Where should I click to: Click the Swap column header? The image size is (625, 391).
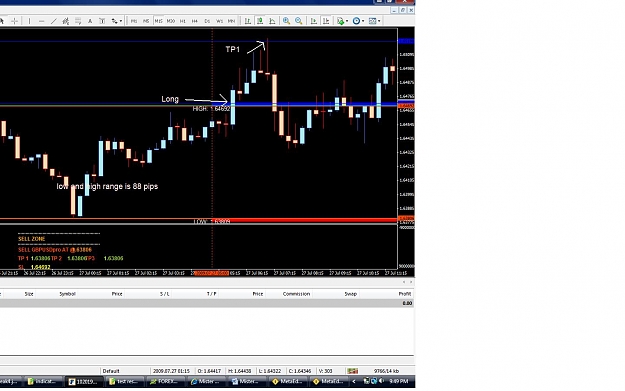350,294
